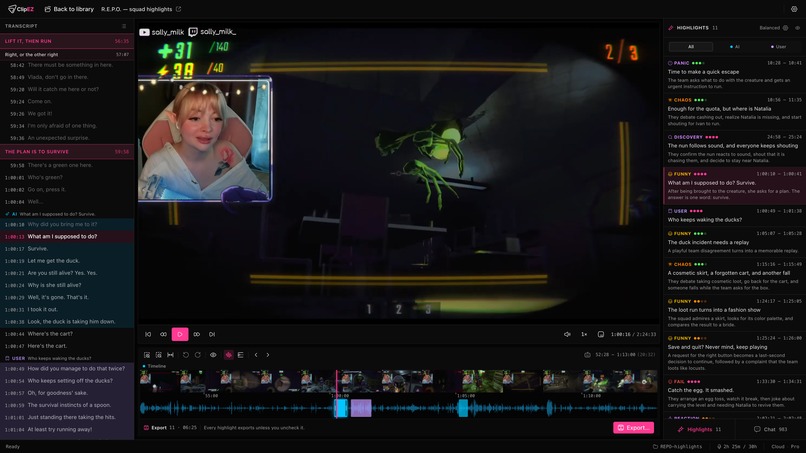Image resolution: width=806 pixels, height=453 pixels.
Task: Select transcript line 'Here's the cart.'
Action: [67, 346]
